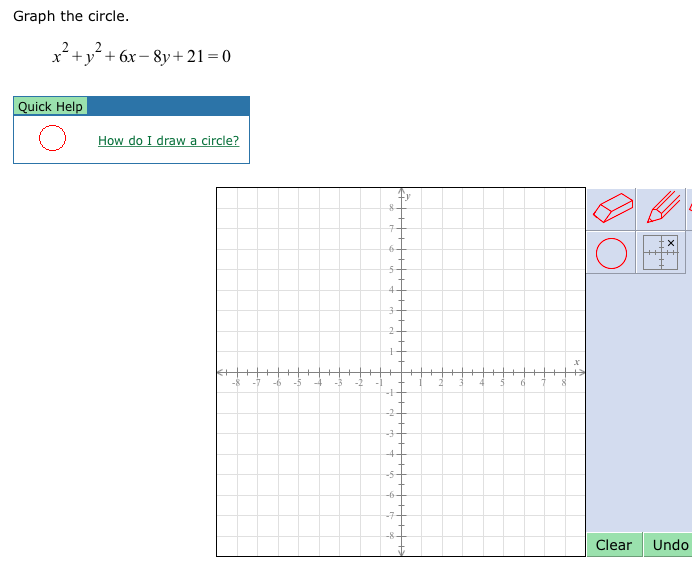
Task: Choose the circle drawing tool
Action: (611, 253)
